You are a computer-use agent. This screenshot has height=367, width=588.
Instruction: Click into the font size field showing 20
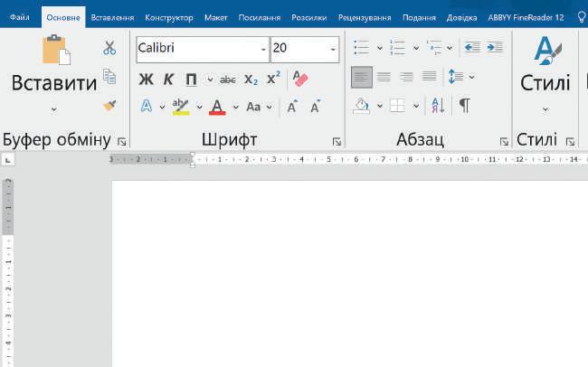tap(299, 49)
